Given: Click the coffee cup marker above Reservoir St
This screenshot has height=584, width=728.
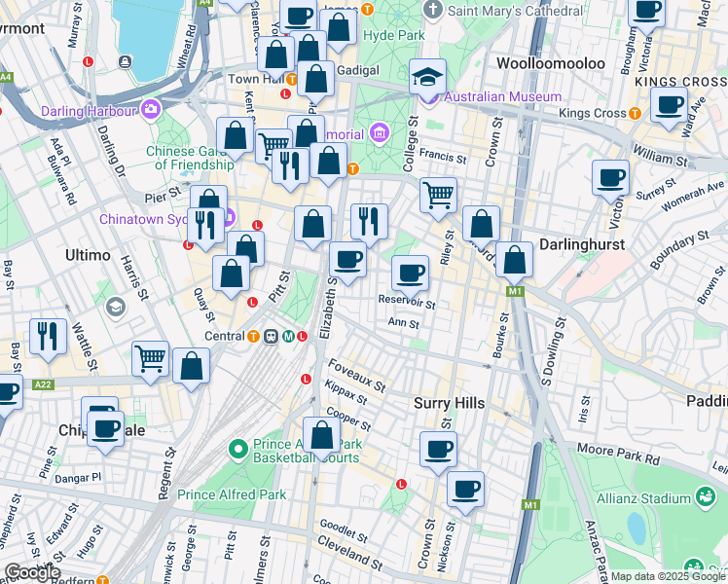Looking at the screenshot, I should [410, 274].
